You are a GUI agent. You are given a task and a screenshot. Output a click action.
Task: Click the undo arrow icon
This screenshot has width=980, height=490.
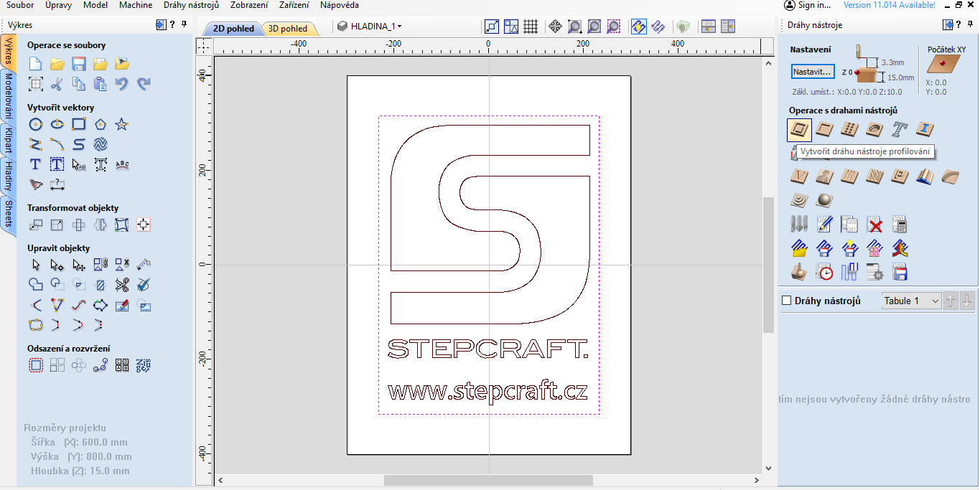point(122,84)
